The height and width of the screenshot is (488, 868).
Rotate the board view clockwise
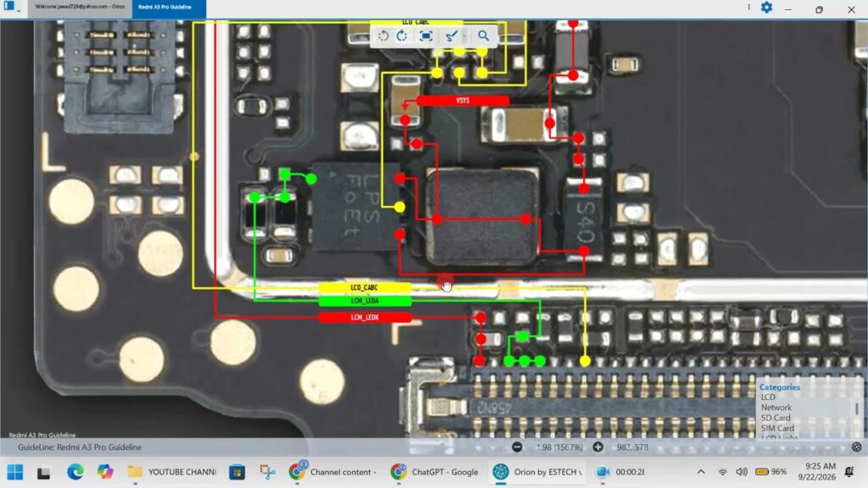(x=402, y=36)
